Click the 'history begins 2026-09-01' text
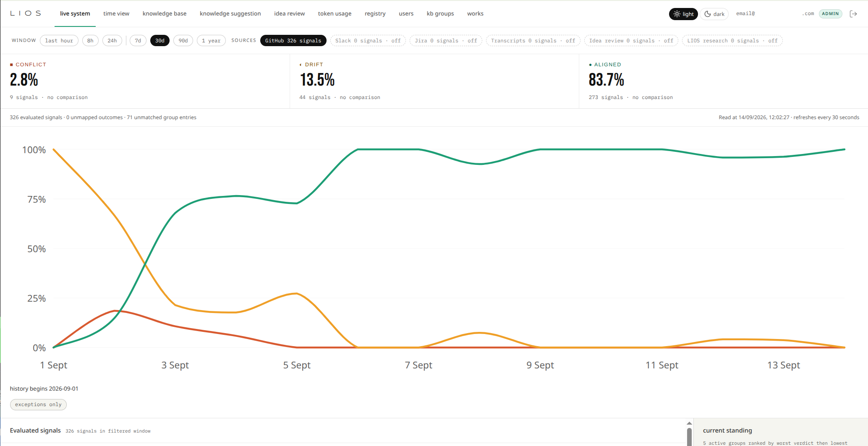The height and width of the screenshot is (446, 868). click(x=44, y=389)
